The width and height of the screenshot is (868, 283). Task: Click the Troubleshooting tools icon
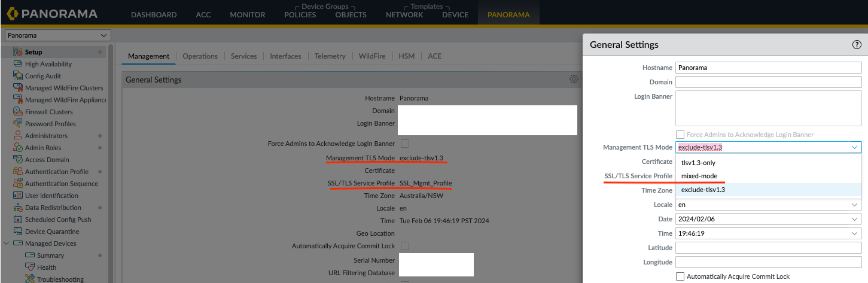[x=30, y=279]
